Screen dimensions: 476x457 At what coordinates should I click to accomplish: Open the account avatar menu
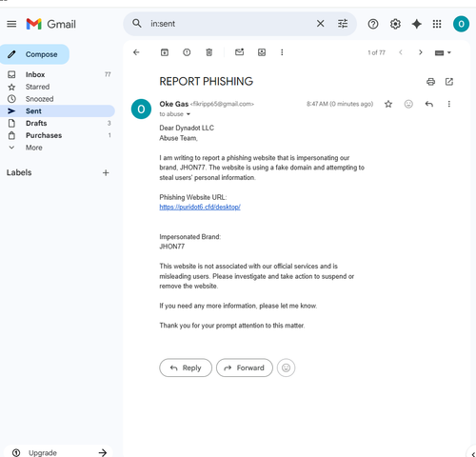pos(461,24)
